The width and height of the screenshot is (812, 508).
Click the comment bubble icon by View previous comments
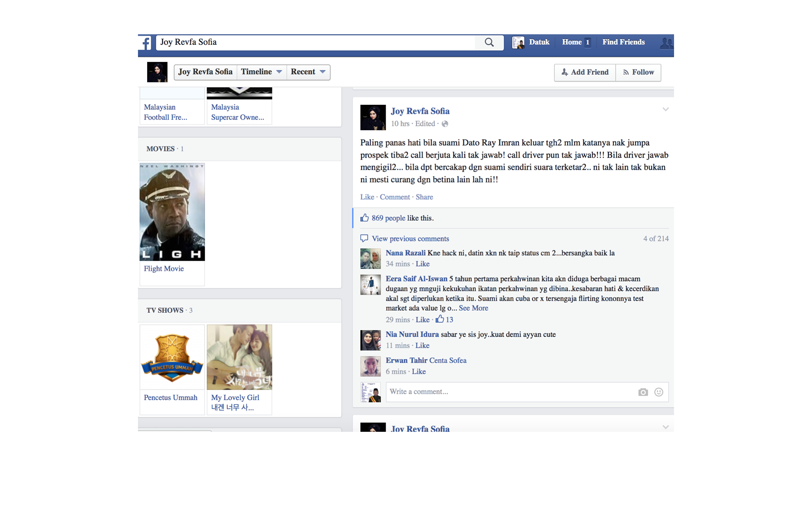coord(364,238)
